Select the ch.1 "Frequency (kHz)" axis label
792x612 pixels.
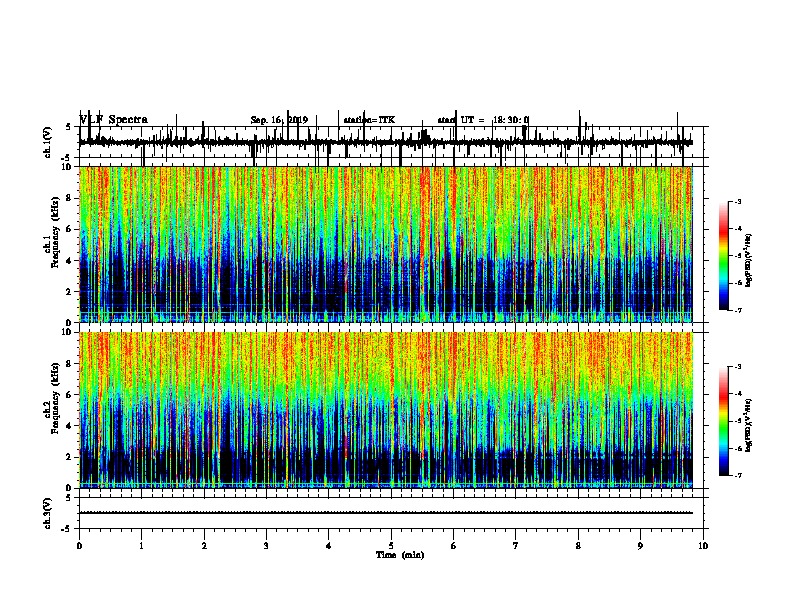pyautogui.click(x=55, y=232)
